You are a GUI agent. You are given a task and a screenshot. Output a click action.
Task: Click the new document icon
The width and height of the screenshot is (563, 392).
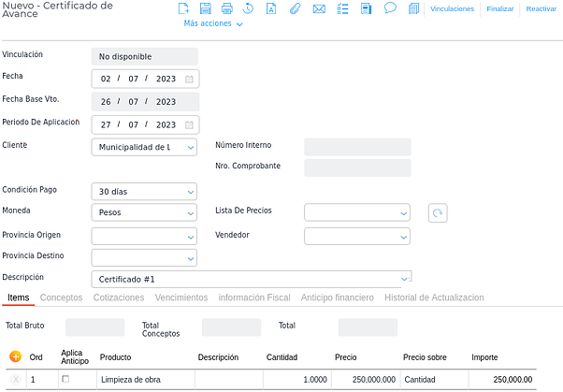(x=183, y=9)
